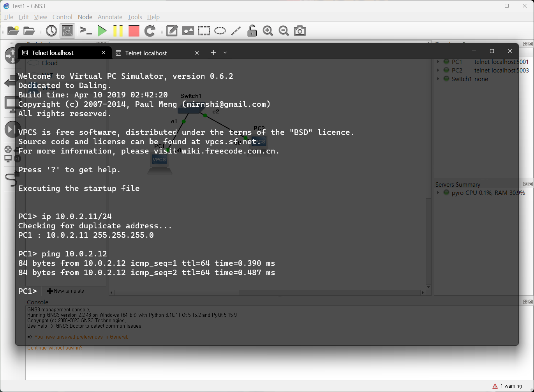
Task: Select PC2 telnet localhost:5003 row
Action: point(484,70)
